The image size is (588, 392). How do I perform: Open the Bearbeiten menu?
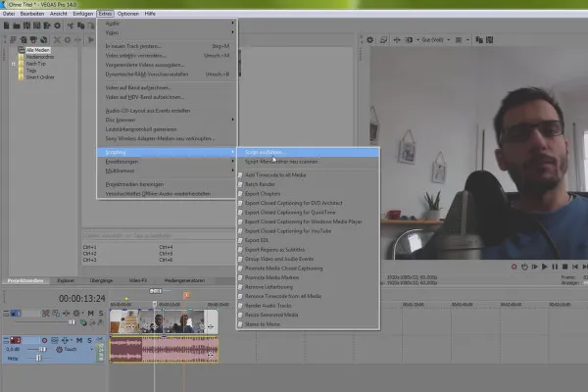pos(32,14)
